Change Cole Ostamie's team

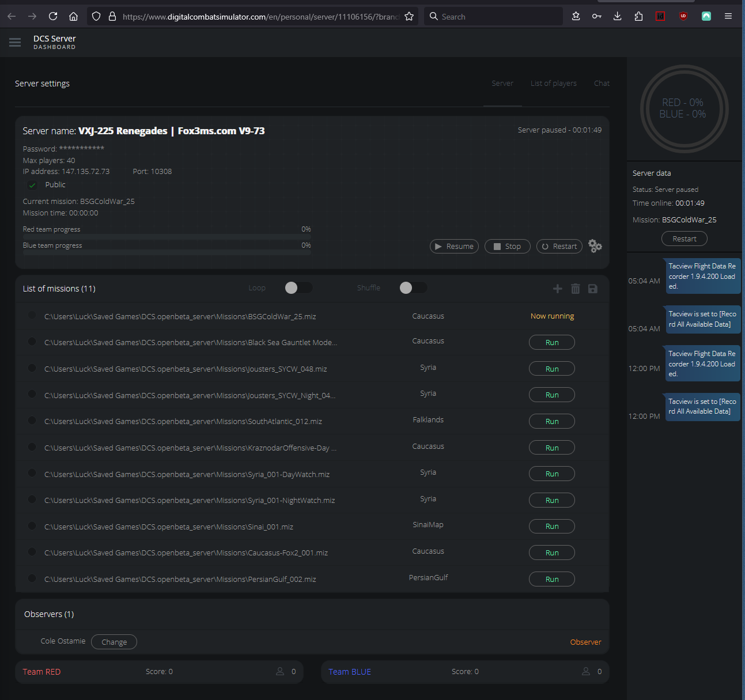114,642
